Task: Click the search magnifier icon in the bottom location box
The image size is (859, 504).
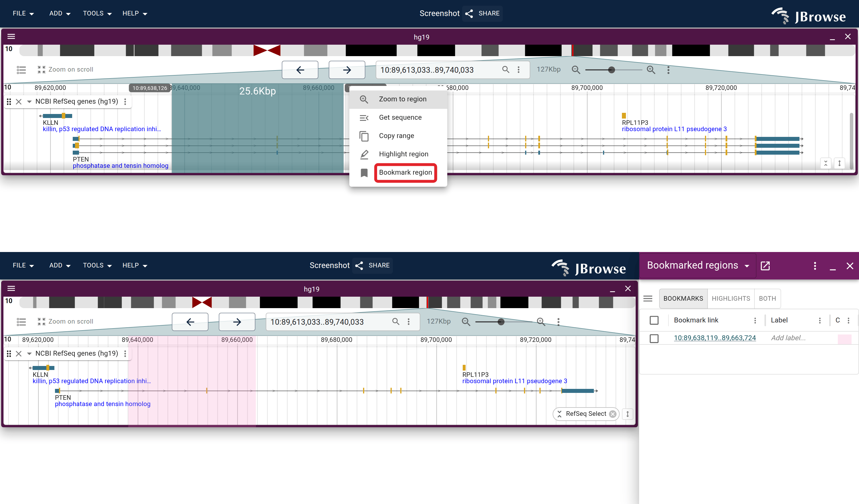Action: (396, 322)
